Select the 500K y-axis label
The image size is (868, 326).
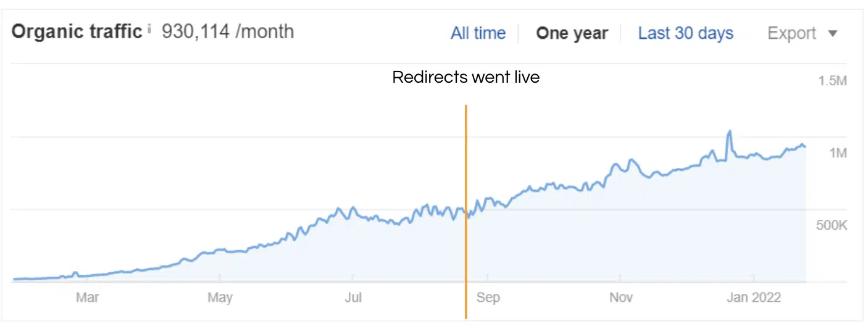point(831,225)
